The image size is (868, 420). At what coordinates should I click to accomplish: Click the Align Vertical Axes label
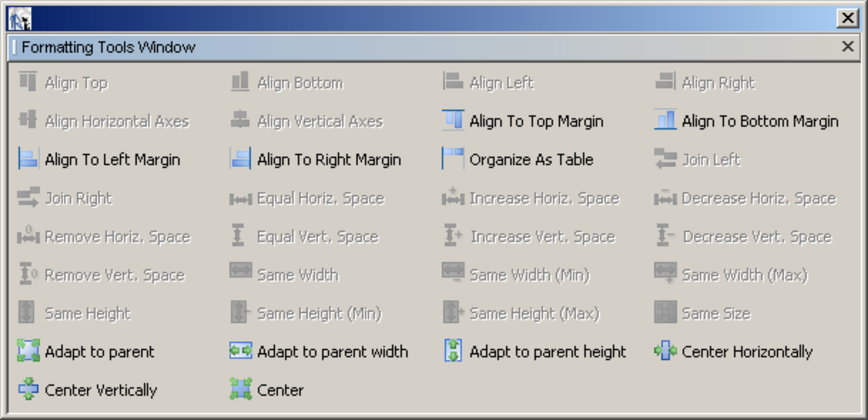click(320, 121)
